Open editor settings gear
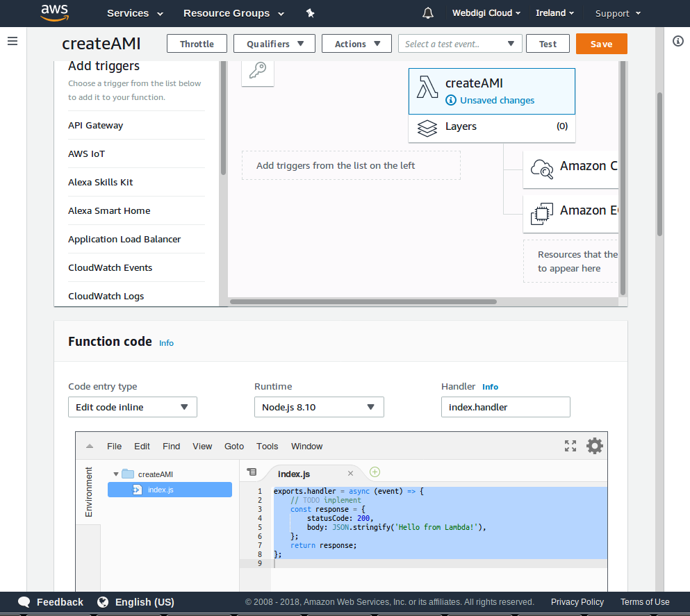This screenshot has width=690, height=616. [x=595, y=446]
